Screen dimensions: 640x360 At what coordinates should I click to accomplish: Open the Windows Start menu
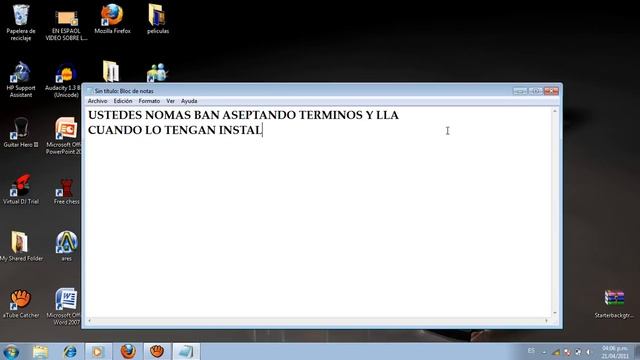(x=11, y=351)
